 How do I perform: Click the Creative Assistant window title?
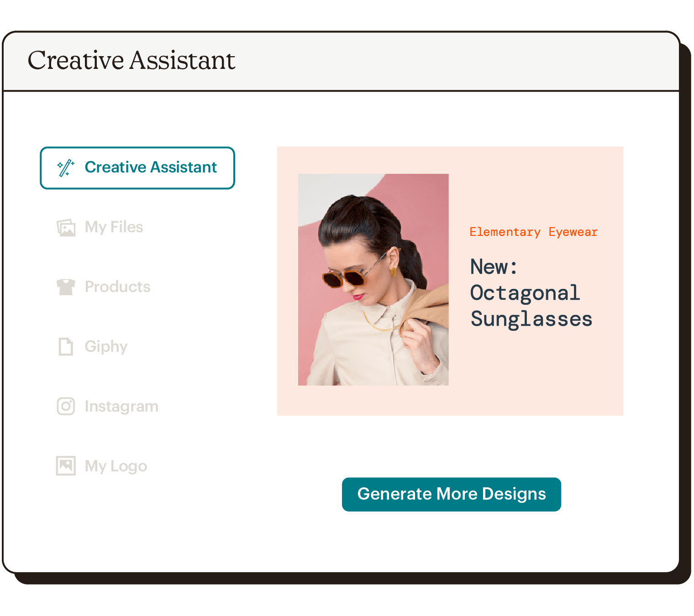point(131,61)
